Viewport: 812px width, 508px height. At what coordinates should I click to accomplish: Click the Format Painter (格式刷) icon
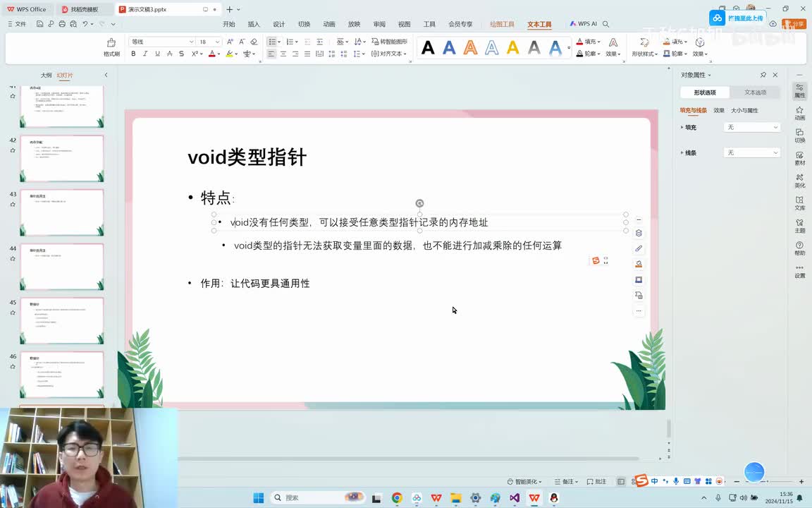click(111, 47)
